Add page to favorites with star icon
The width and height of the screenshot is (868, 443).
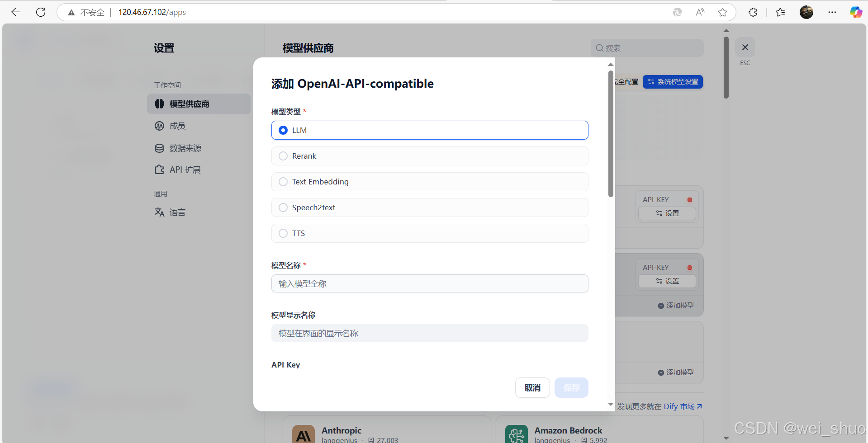click(722, 12)
